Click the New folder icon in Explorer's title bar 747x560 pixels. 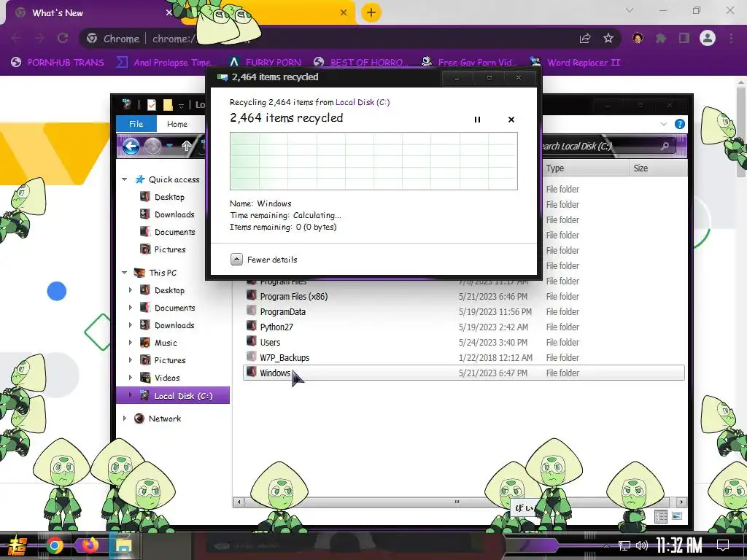(x=168, y=105)
